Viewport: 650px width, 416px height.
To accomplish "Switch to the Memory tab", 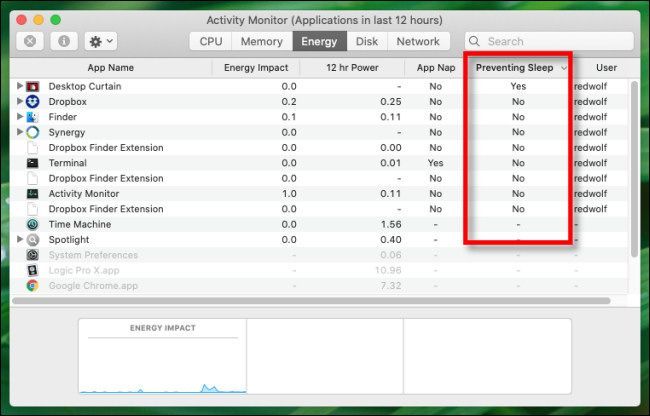I will tap(262, 41).
